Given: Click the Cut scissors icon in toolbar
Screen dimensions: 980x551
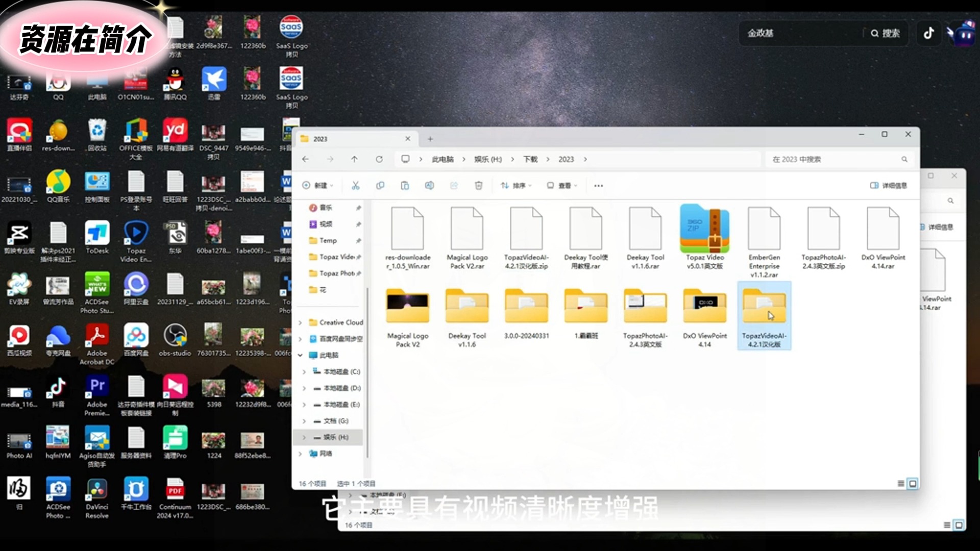Looking at the screenshot, I should [356, 186].
